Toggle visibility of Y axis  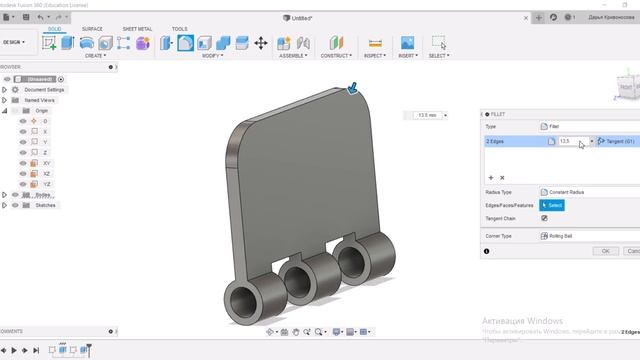click(23, 142)
